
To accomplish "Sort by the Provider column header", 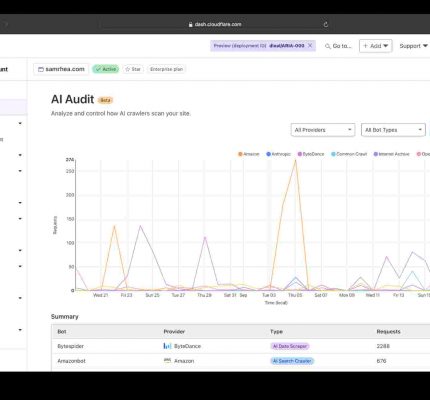I will 174,332.
